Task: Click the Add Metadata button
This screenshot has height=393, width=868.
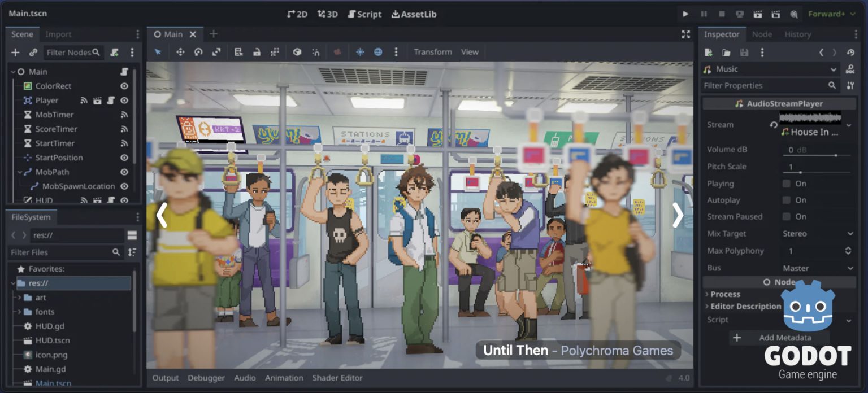Action: point(780,337)
